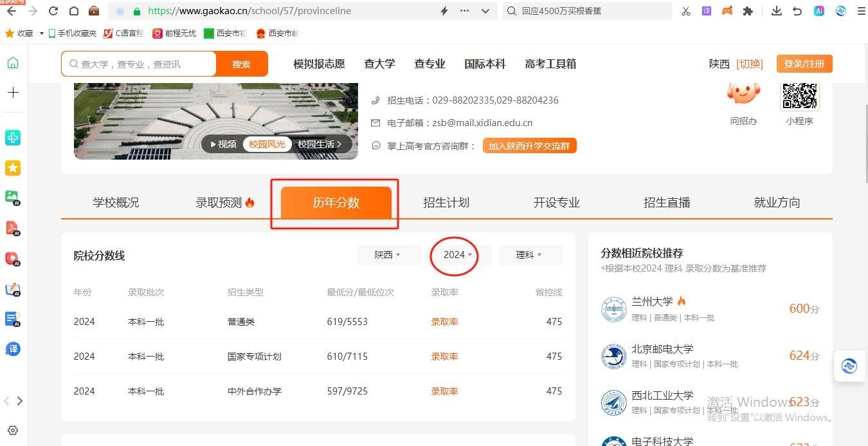Open the browser downloads icon
This screenshot has height=446, width=868.
(777, 11)
